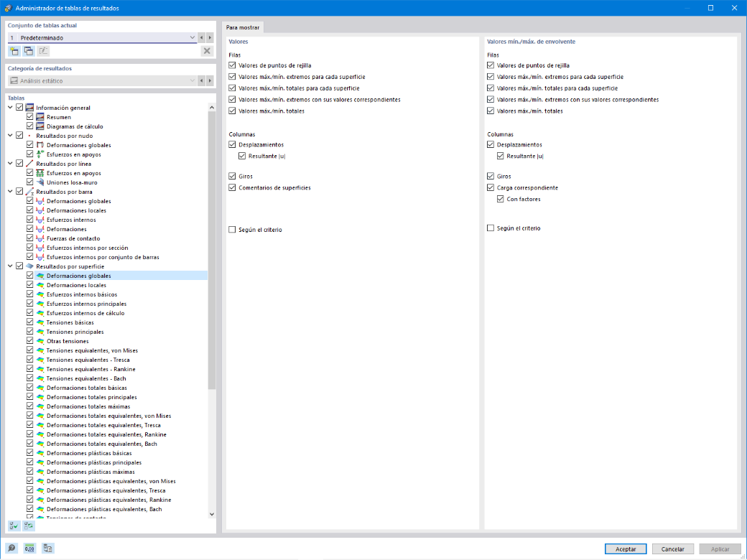Uncheck Valores de puntos de rejilla under Valores
This screenshot has height=560, width=747.
232,65
